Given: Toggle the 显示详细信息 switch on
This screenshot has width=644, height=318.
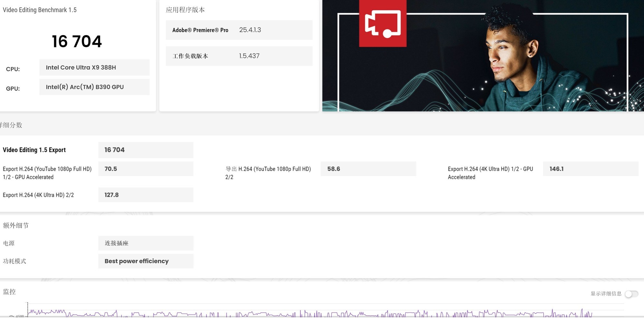Looking at the screenshot, I should (x=631, y=294).
